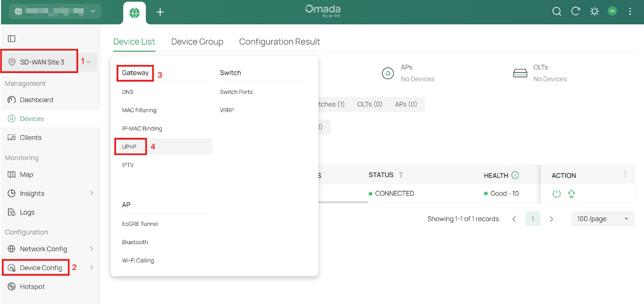Click the HEALTH info icon
644x304 pixels.
pyautogui.click(x=515, y=175)
